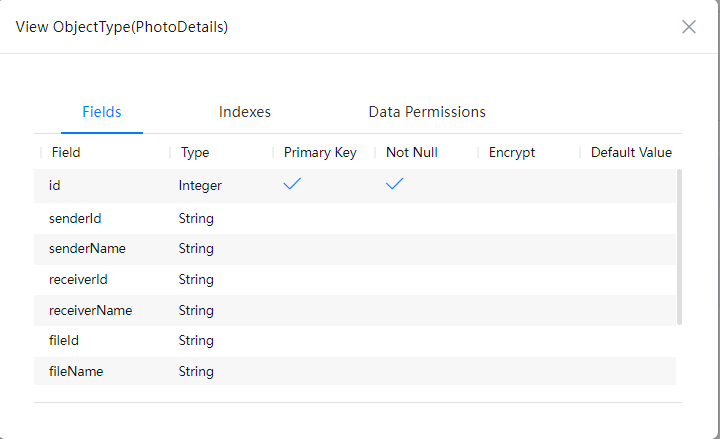Click the Encrypt column header
The width and height of the screenshot is (720, 439).
point(512,153)
